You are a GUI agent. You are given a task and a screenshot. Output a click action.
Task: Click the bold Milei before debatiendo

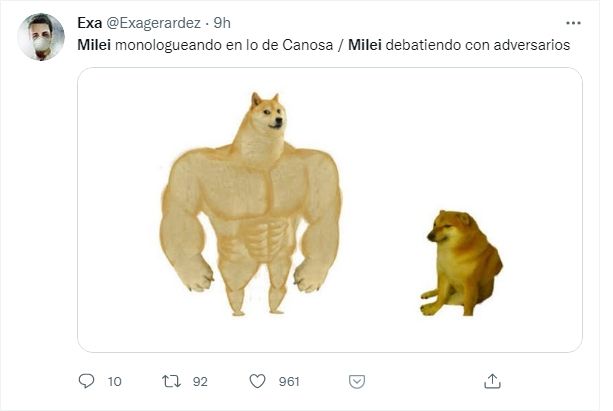click(x=365, y=45)
